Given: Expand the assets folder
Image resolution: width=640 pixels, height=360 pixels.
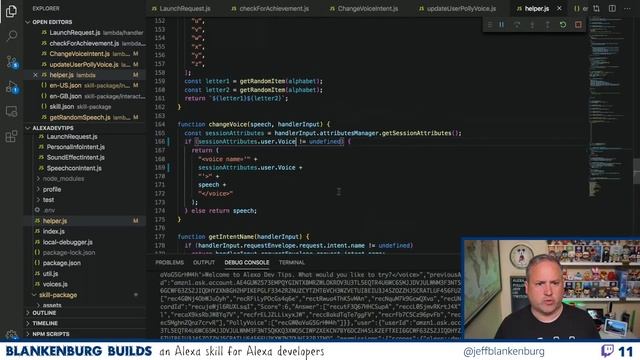Looking at the screenshot, I should (x=51, y=305).
